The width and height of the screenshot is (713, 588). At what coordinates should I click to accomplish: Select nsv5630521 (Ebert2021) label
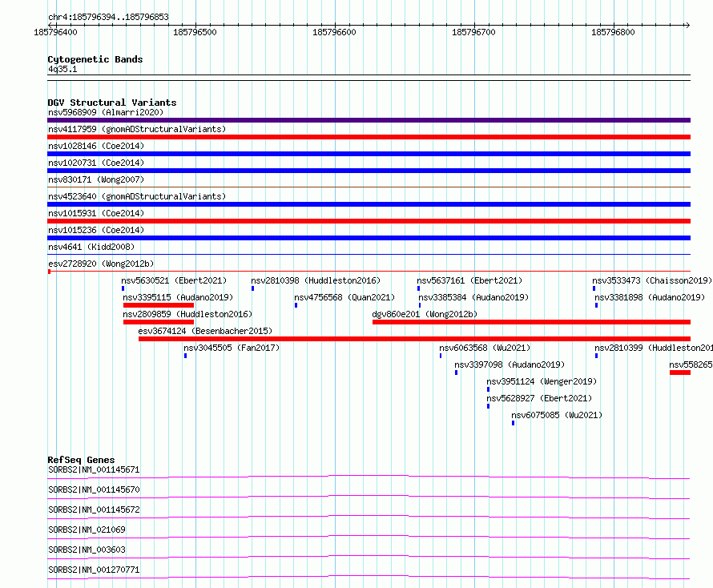174,280
